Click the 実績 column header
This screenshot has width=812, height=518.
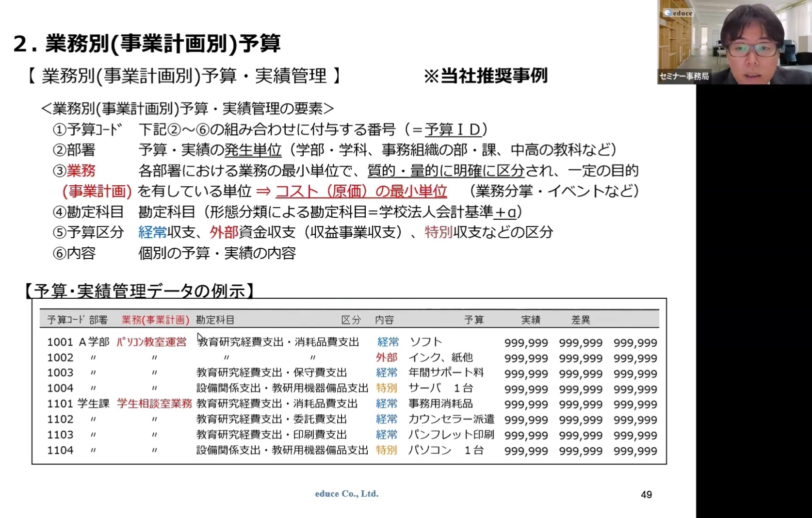click(531, 320)
